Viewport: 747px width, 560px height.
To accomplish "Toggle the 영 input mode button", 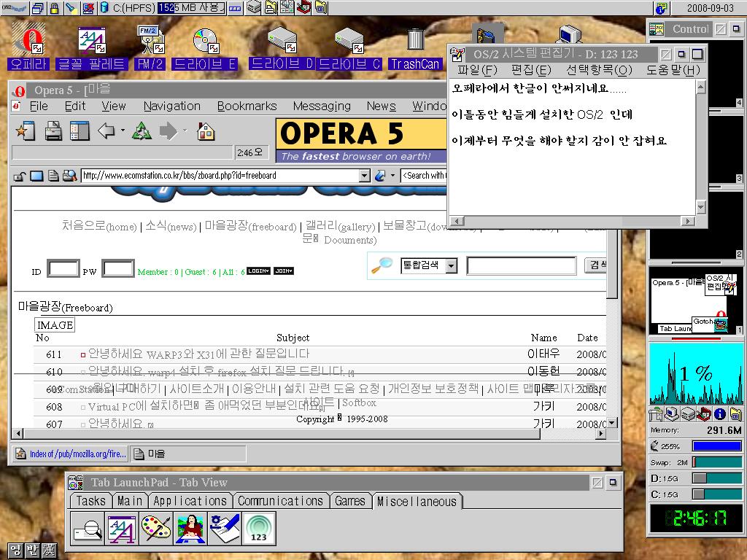I will [x=15, y=551].
